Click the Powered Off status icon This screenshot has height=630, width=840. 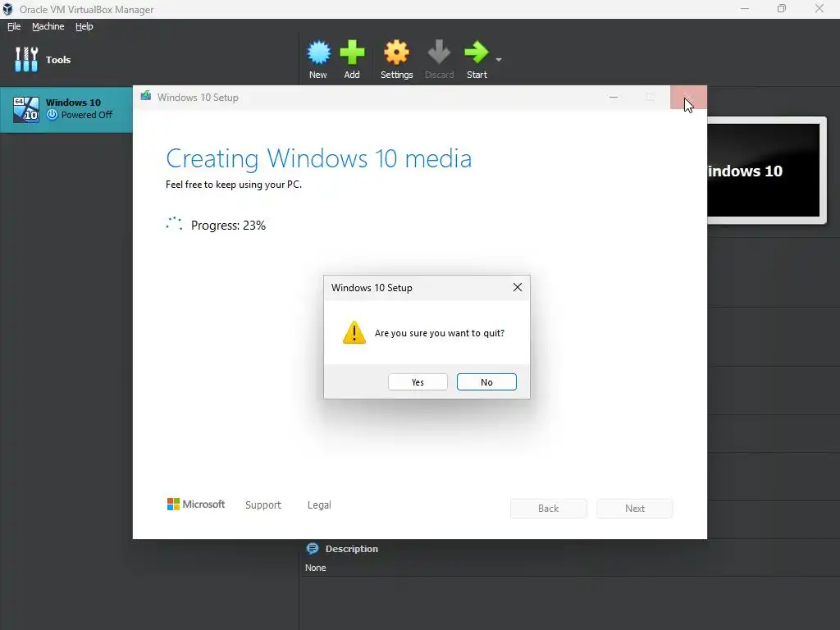point(52,115)
